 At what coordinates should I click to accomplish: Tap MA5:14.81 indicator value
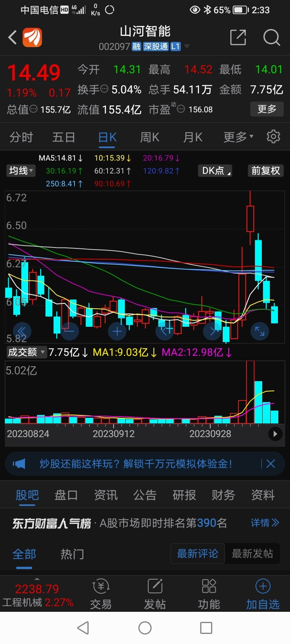coord(61,158)
